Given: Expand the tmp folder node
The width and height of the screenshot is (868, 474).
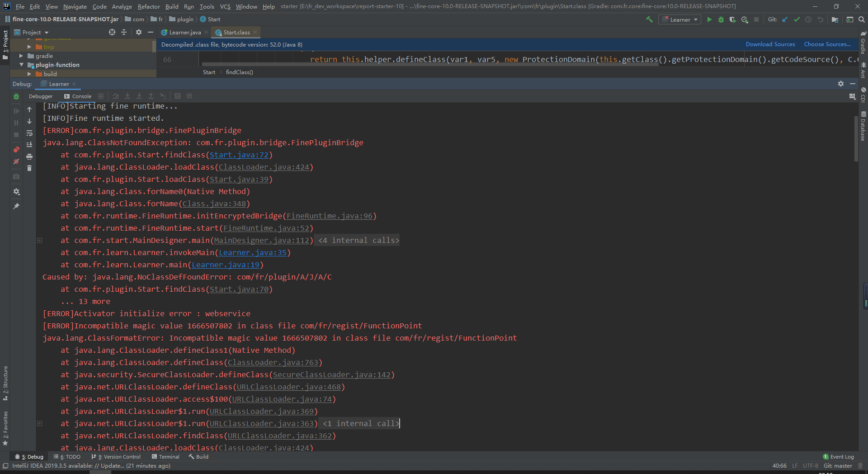Looking at the screenshot, I should click(29, 47).
